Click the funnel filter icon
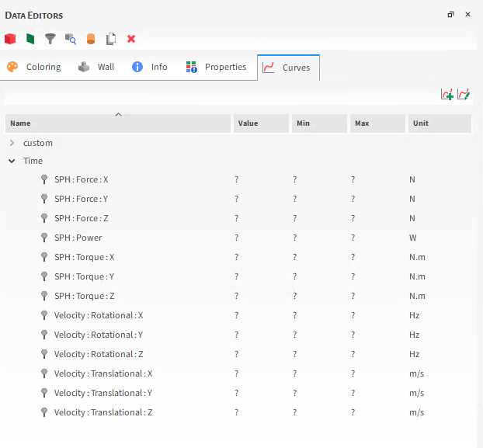The image size is (483, 448). coord(50,39)
